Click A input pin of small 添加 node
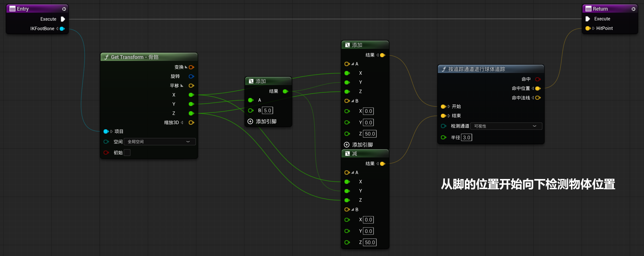This screenshot has width=644, height=256. tap(251, 100)
